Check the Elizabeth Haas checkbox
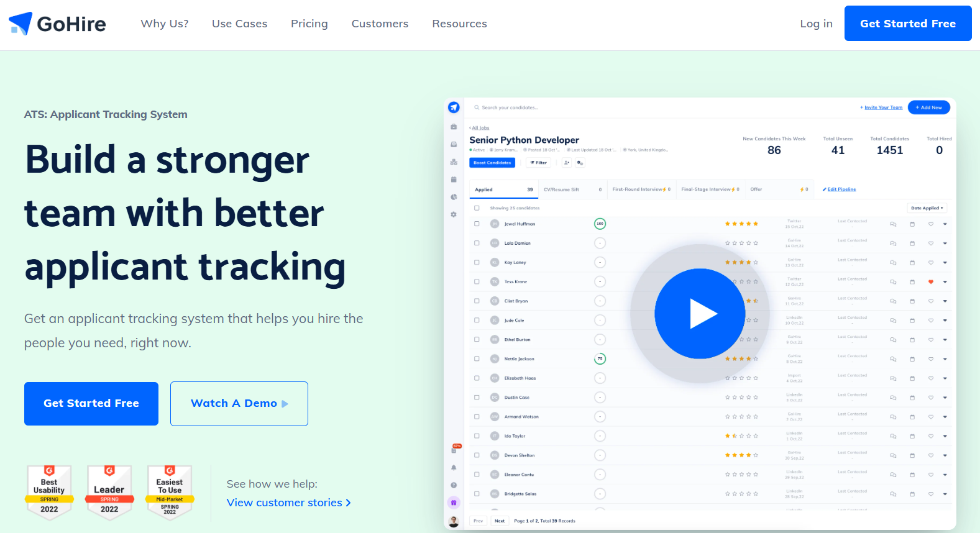The height and width of the screenshot is (533, 980). [477, 378]
